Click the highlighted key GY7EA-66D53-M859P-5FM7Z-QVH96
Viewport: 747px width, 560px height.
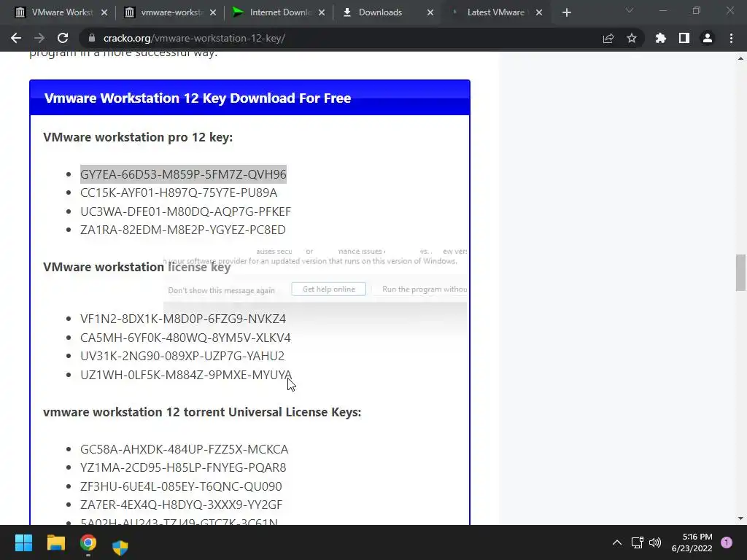click(183, 174)
